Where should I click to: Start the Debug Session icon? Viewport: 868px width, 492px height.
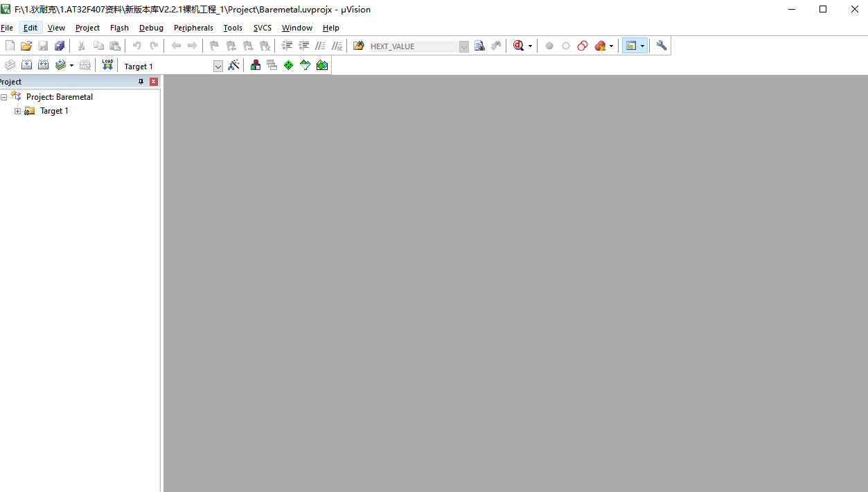[x=518, y=46]
